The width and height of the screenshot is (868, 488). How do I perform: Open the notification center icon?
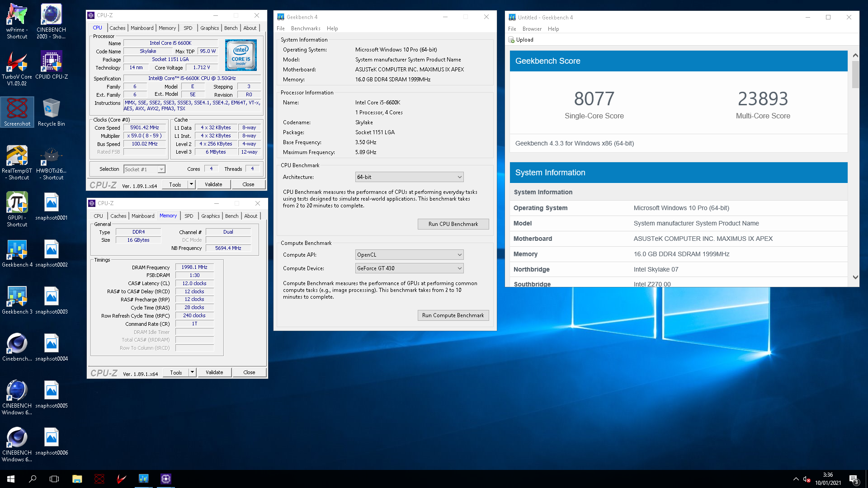[854, 479]
